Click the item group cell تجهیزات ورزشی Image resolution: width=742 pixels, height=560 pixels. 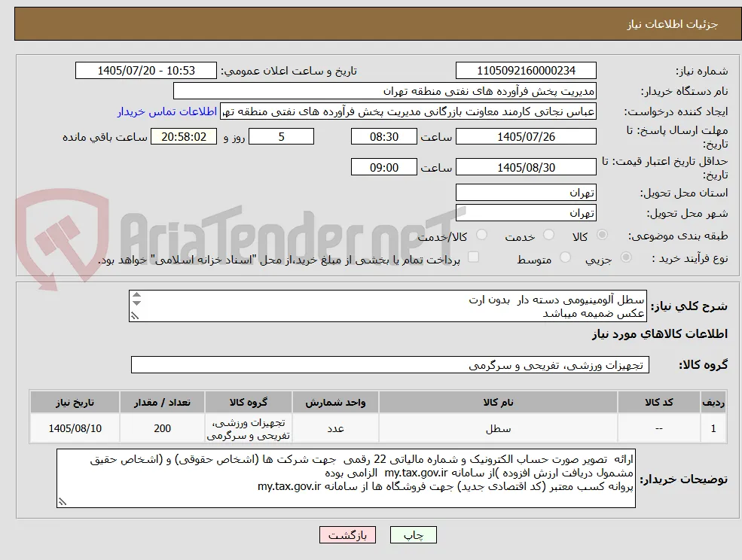248,428
